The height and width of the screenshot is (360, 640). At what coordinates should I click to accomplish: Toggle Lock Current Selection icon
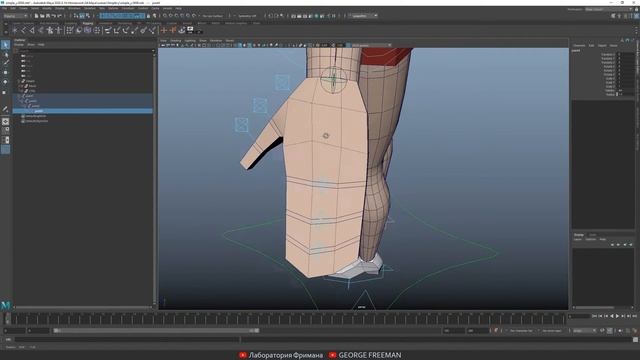coord(148,16)
